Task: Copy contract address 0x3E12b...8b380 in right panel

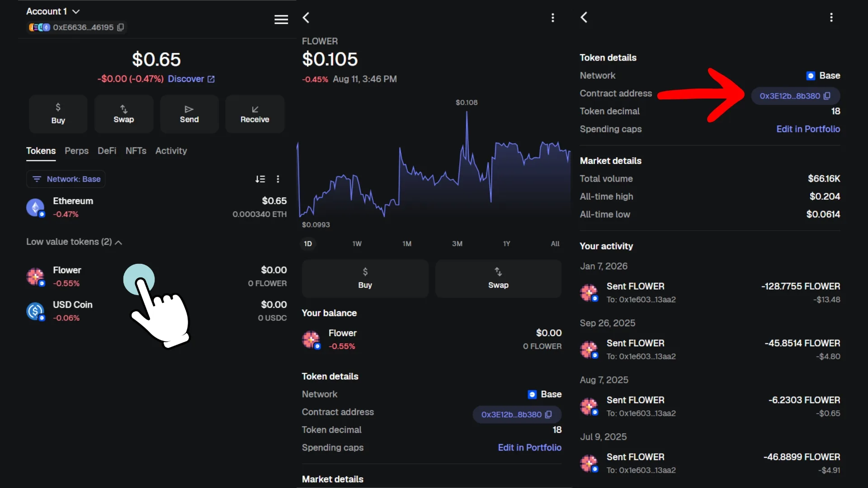Action: point(795,96)
